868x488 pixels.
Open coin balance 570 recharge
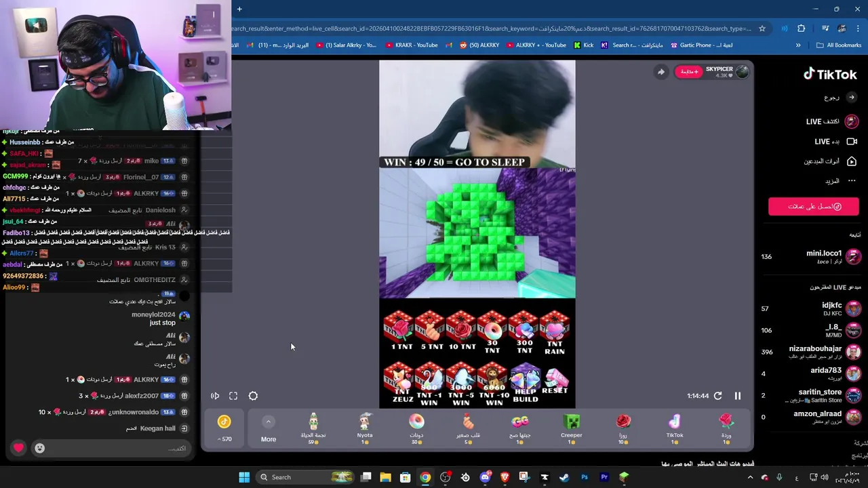point(224,429)
